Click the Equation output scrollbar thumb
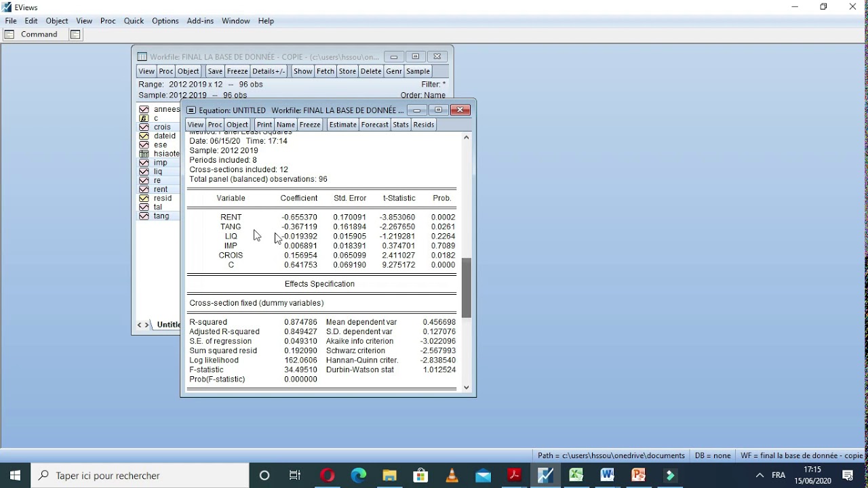This screenshot has height=488, width=868. (467, 288)
